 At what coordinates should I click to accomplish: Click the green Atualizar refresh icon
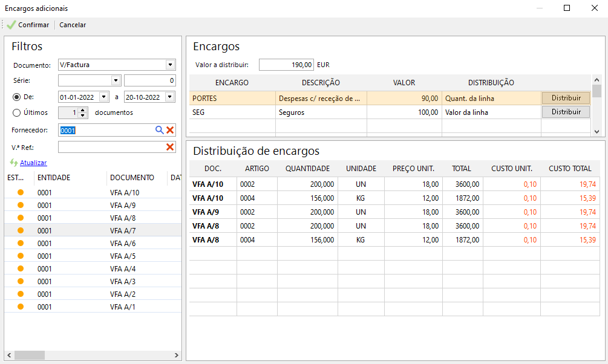15,163
